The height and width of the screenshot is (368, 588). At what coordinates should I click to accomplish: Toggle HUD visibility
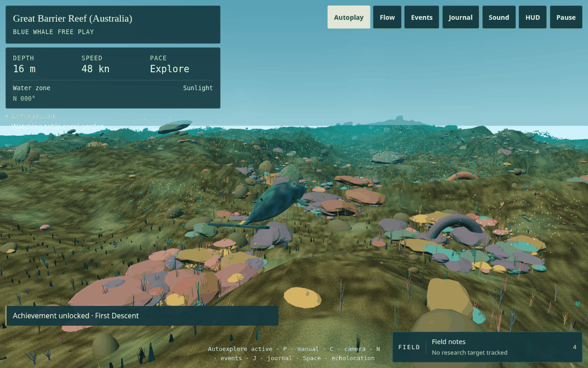pos(532,17)
